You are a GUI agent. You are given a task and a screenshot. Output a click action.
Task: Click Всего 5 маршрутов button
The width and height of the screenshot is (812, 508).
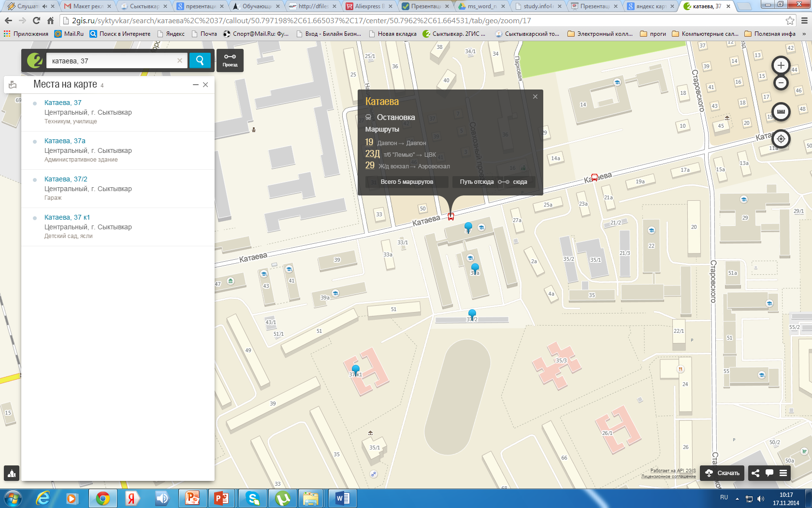coord(407,182)
